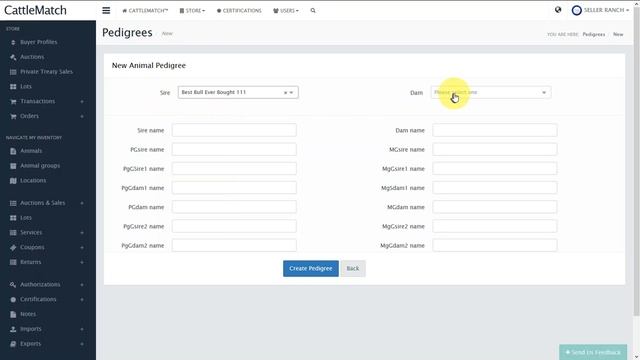Click into the PgGsire1 name field
The image size is (640, 360).
[234, 169]
